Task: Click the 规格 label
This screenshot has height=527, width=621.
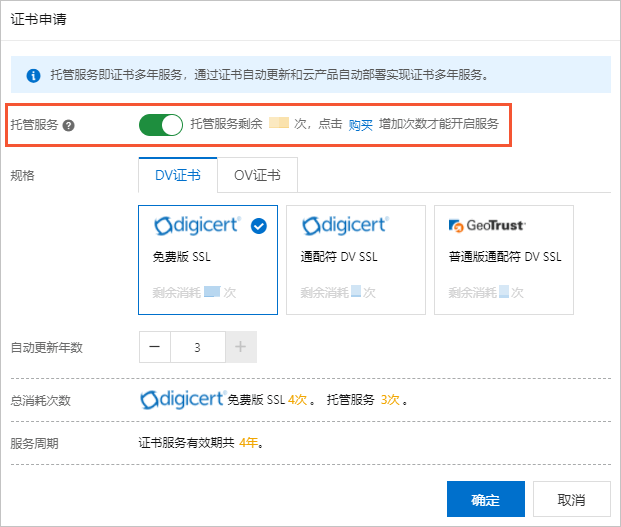Action: tap(23, 175)
